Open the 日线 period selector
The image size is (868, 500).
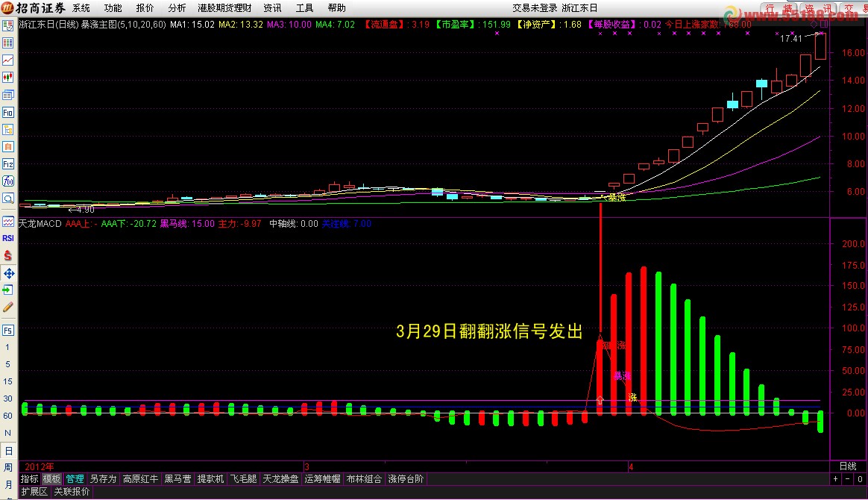[x=848, y=466]
